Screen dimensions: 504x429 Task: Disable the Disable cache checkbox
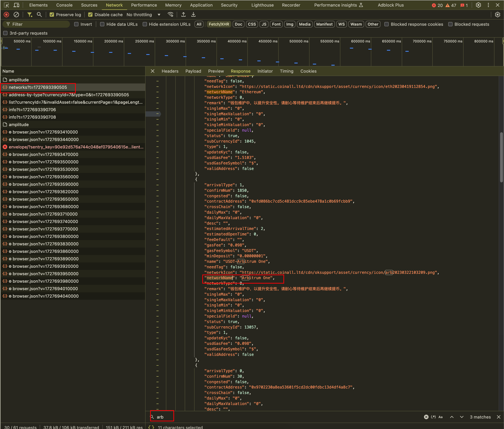[x=90, y=15]
